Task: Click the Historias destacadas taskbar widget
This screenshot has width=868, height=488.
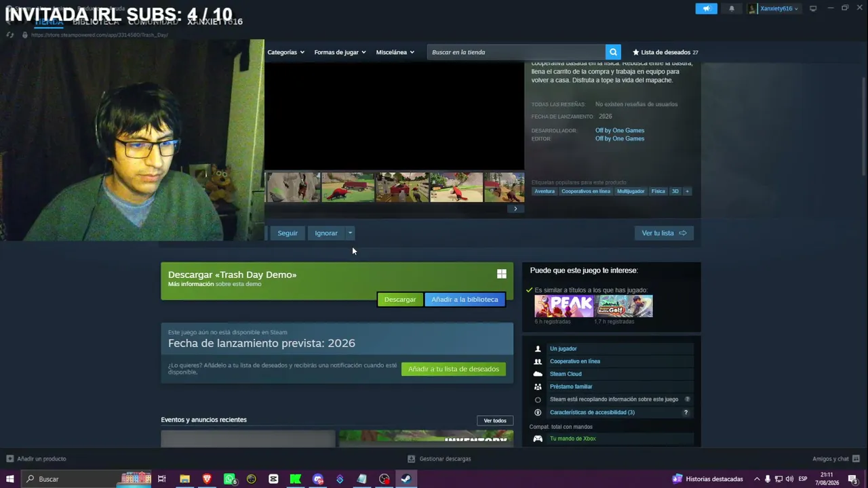Action: pos(708,479)
